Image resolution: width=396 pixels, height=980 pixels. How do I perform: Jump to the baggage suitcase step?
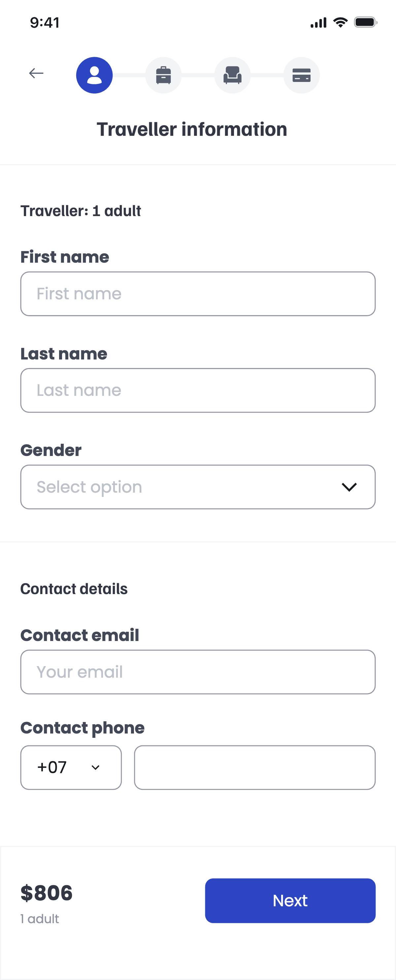coord(163,75)
